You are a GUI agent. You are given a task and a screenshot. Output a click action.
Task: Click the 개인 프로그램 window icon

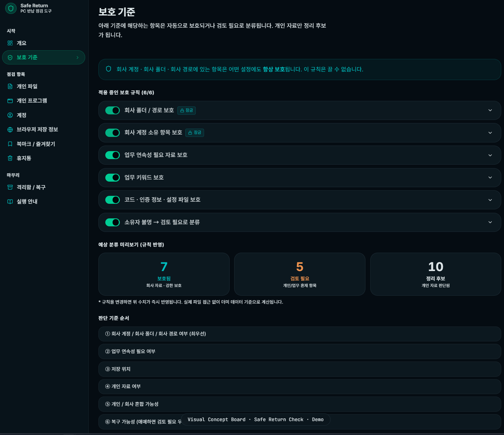point(10,101)
